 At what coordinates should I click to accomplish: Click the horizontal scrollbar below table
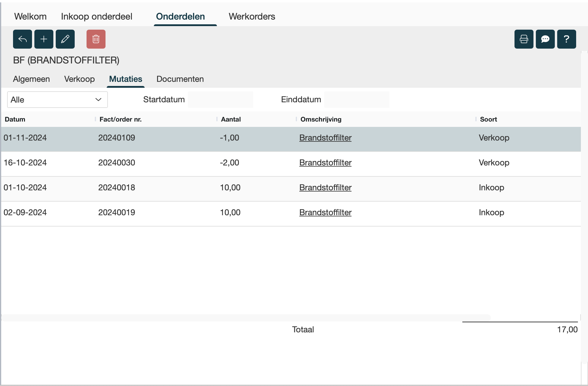[x=246, y=318]
